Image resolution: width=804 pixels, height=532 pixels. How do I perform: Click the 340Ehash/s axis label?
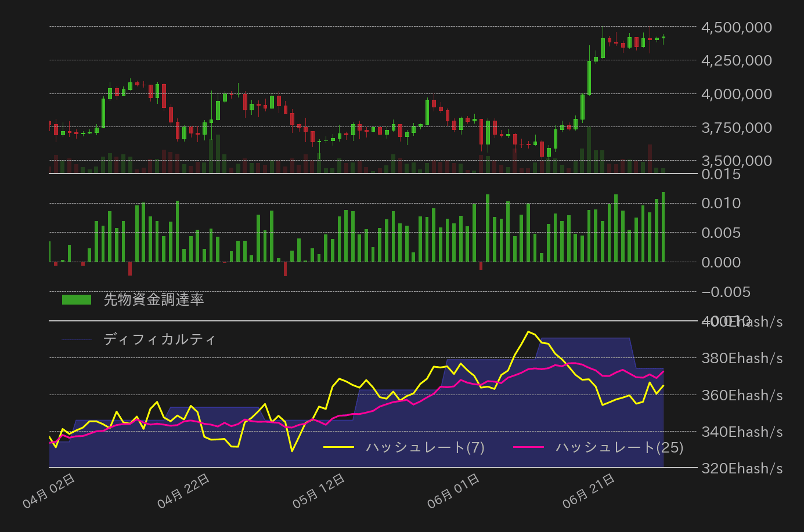[x=742, y=432]
